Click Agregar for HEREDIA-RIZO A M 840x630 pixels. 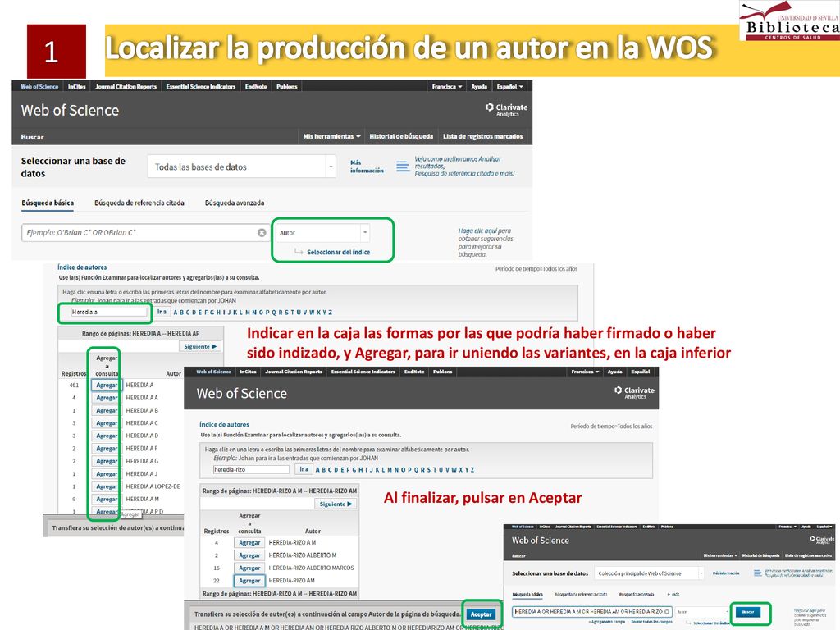[249, 543]
